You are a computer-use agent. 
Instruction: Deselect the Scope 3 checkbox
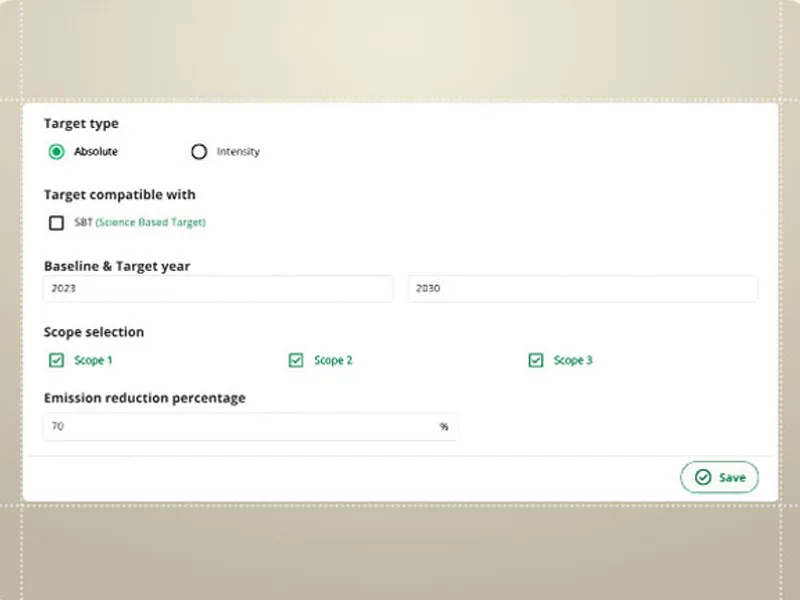(536, 360)
